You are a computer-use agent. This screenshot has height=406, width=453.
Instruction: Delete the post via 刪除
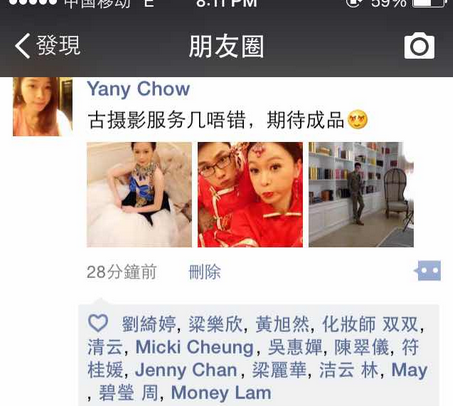click(x=204, y=272)
